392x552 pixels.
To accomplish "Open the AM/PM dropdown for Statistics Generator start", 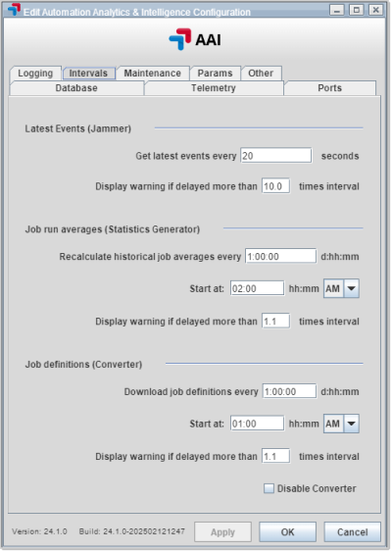I will [351, 288].
